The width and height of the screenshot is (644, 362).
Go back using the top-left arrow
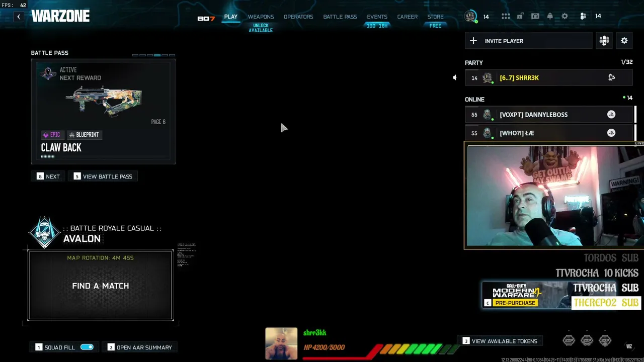pos(19,17)
